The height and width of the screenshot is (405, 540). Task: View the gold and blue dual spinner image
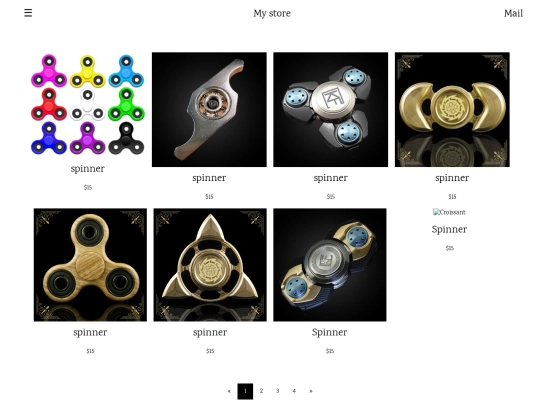[330, 265]
